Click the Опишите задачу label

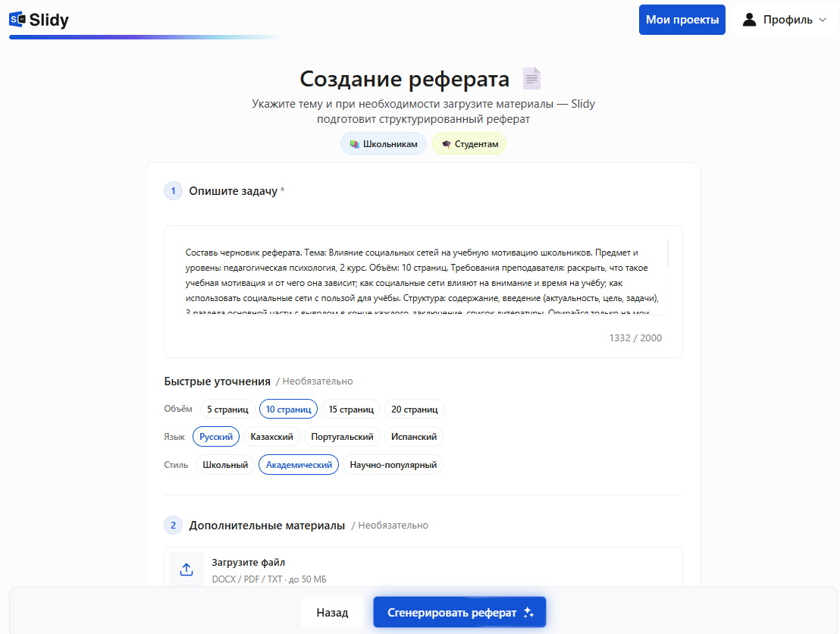pos(233,191)
